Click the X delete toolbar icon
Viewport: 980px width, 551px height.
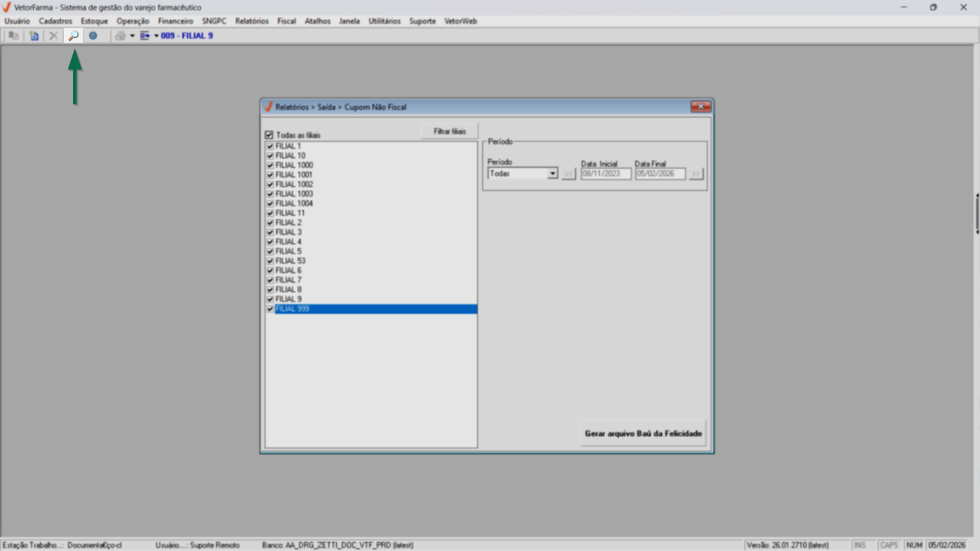tap(53, 36)
